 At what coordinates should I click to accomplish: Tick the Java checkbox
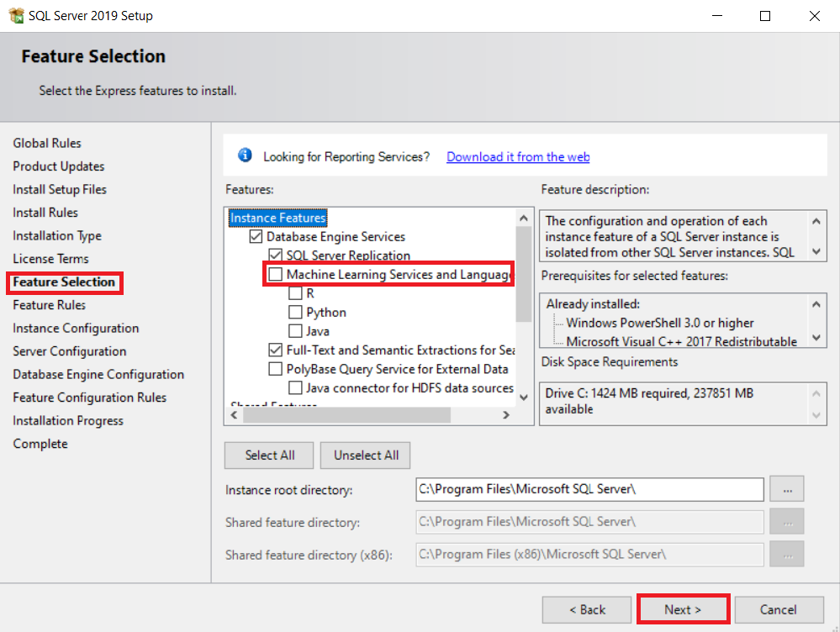pyautogui.click(x=295, y=331)
